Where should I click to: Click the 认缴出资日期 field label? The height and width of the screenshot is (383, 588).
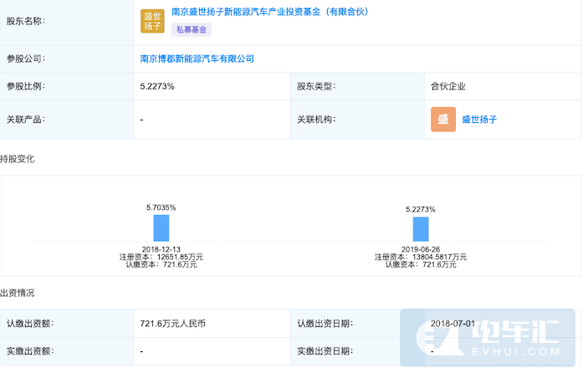(325, 324)
